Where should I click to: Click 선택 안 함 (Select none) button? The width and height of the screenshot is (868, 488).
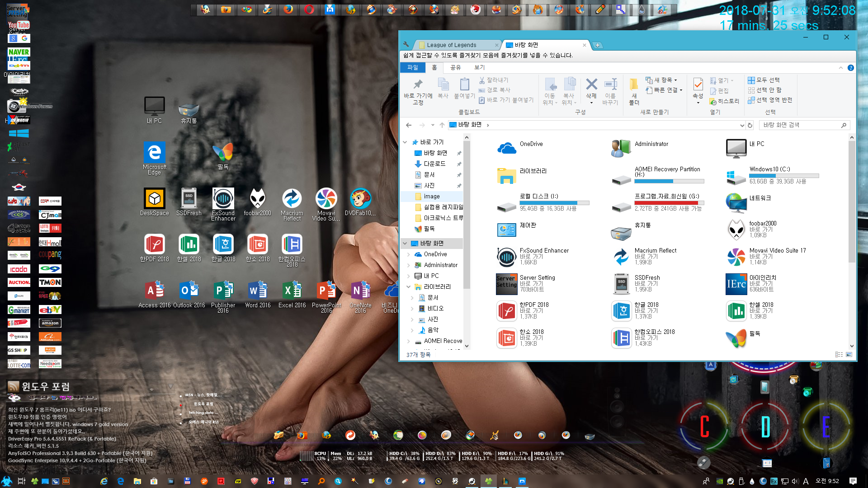764,90
